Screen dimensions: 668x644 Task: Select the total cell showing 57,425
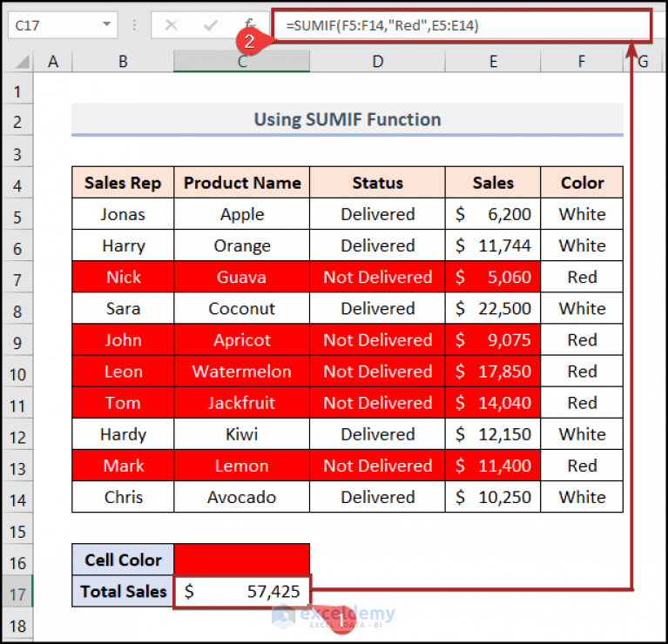click(241, 591)
